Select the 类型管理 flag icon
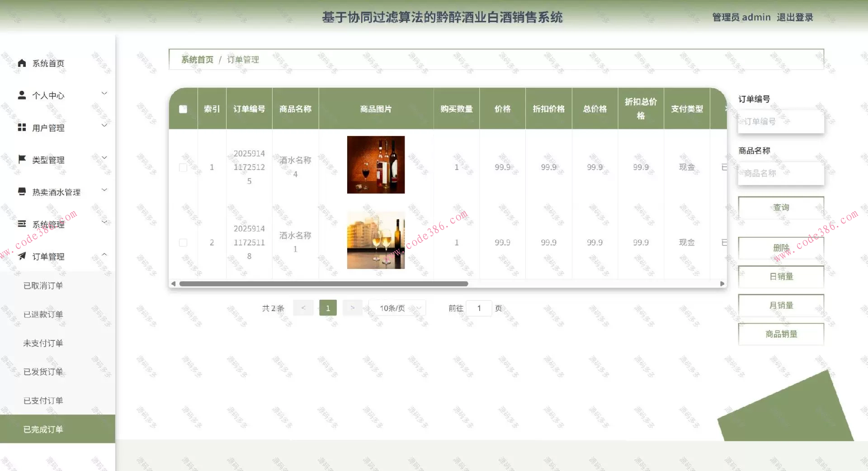This screenshot has width=868, height=471. click(x=21, y=160)
